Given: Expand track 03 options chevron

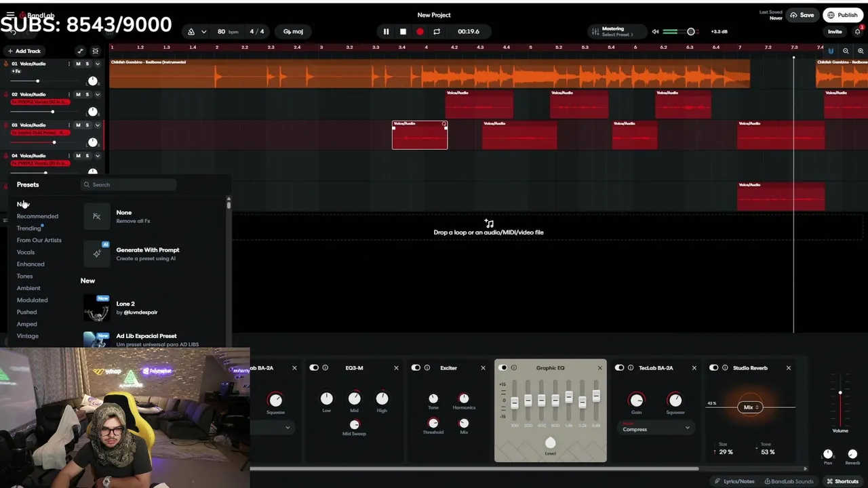Looking at the screenshot, I should [97, 125].
